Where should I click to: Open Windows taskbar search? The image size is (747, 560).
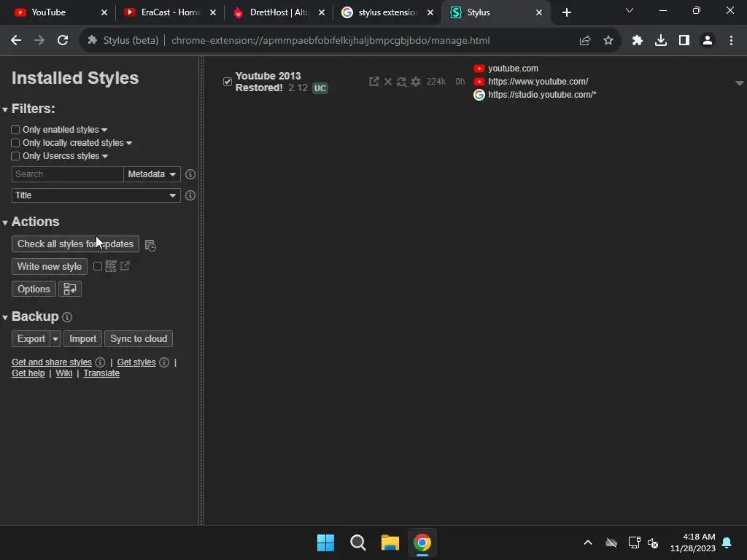pyautogui.click(x=357, y=542)
